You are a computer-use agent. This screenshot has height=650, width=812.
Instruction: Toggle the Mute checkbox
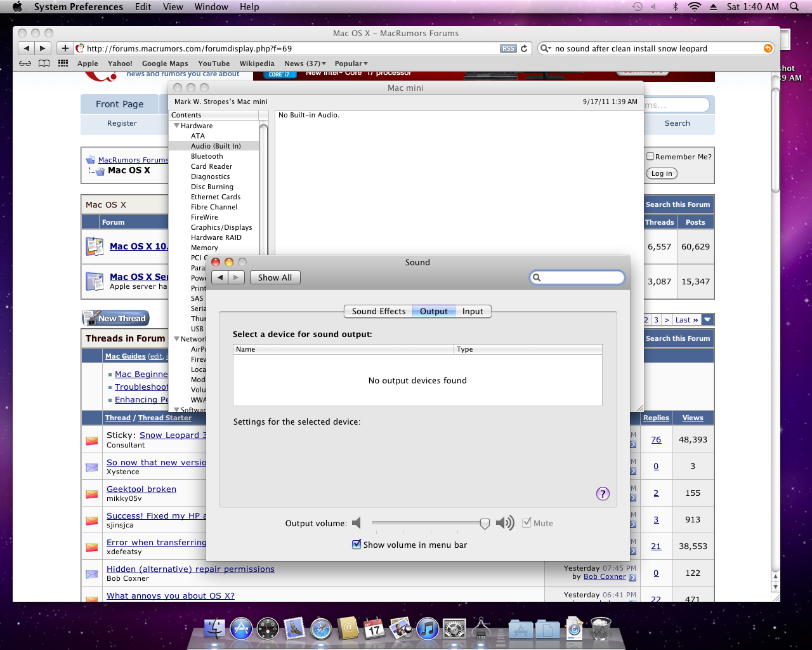pyautogui.click(x=527, y=523)
